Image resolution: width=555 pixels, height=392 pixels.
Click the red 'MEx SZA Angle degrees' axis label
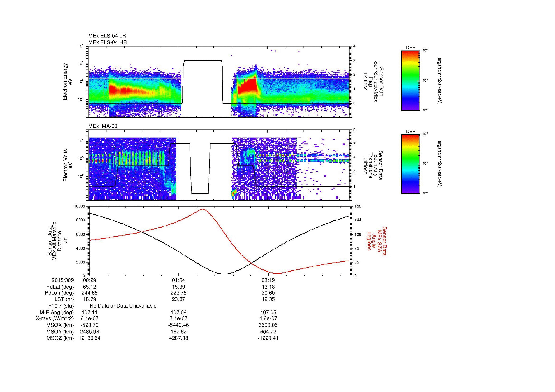pyautogui.click(x=377, y=241)
